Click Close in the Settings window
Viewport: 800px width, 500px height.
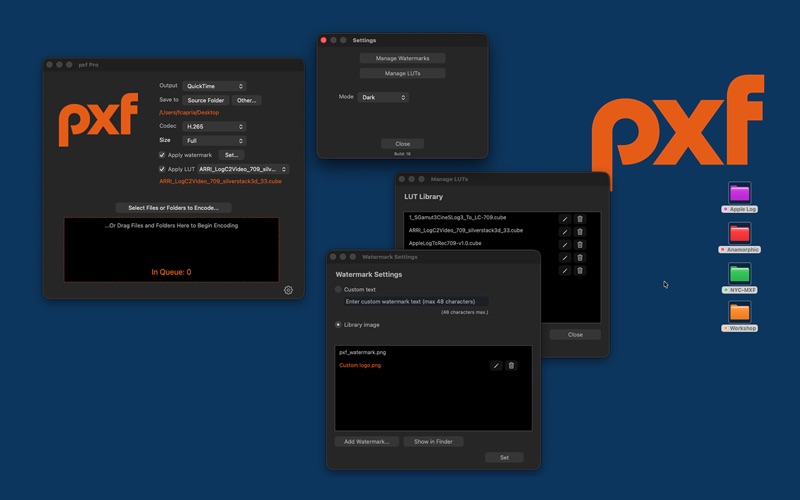403,144
